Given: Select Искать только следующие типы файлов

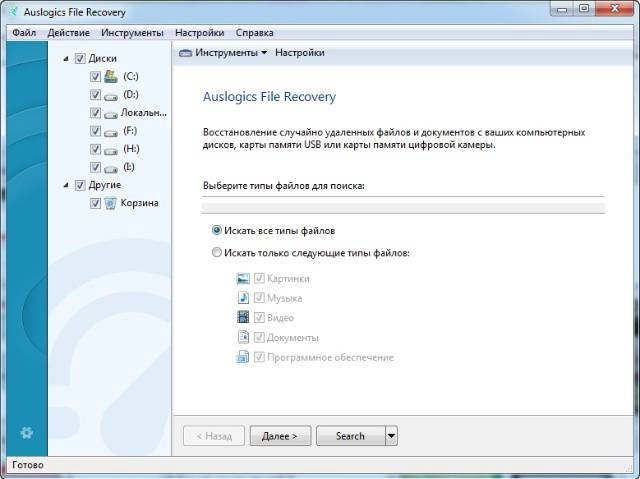Looking at the screenshot, I should click(217, 252).
